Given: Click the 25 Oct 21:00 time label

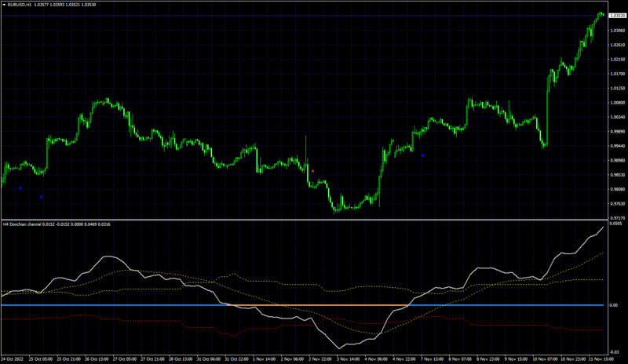Looking at the screenshot, I should click(68, 359).
